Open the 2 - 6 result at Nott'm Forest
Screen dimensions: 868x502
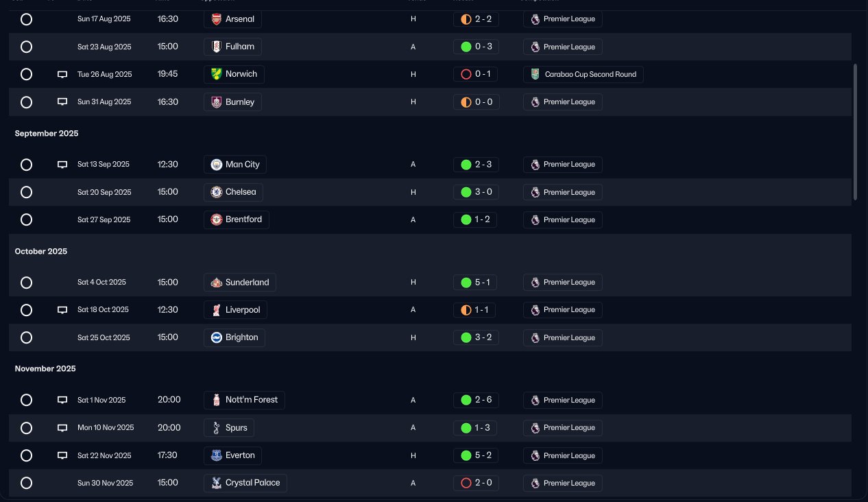(x=475, y=400)
